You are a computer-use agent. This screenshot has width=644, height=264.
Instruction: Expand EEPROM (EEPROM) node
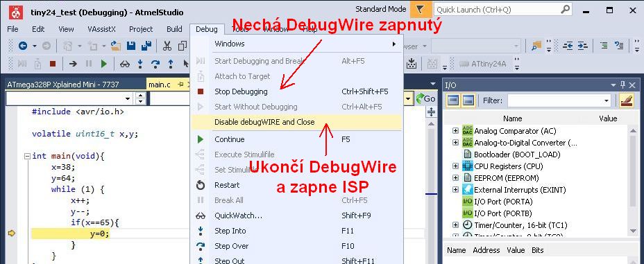pyautogui.click(x=455, y=178)
